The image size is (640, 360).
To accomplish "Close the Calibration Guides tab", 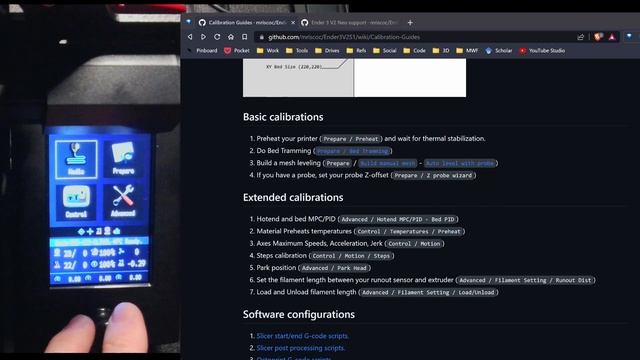I will pyautogui.click(x=293, y=22).
